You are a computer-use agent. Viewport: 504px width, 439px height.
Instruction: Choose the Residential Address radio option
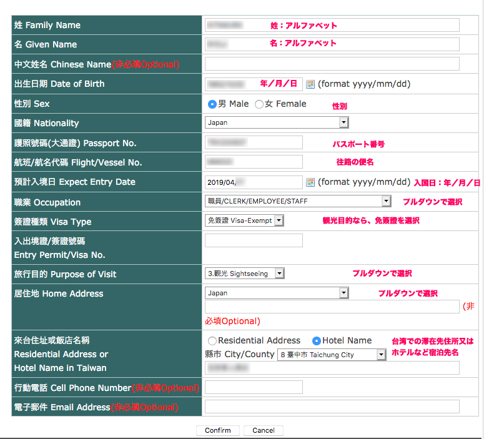[x=212, y=341]
